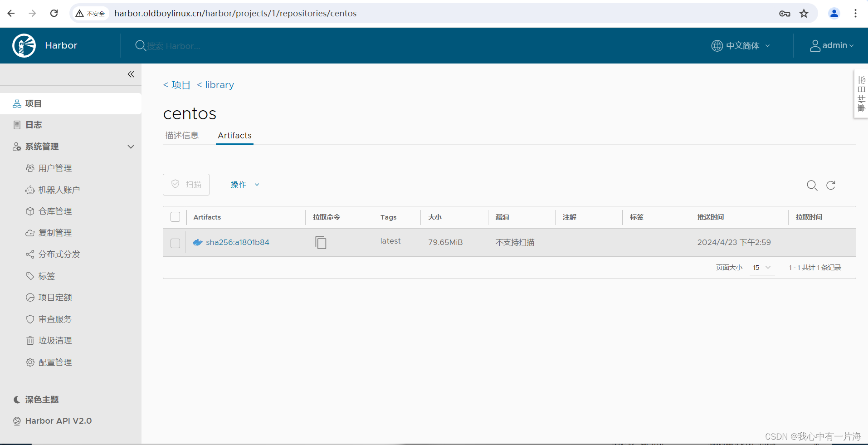Open artifact link sha256:a1801b84
The height and width of the screenshot is (445, 868).
pos(238,243)
